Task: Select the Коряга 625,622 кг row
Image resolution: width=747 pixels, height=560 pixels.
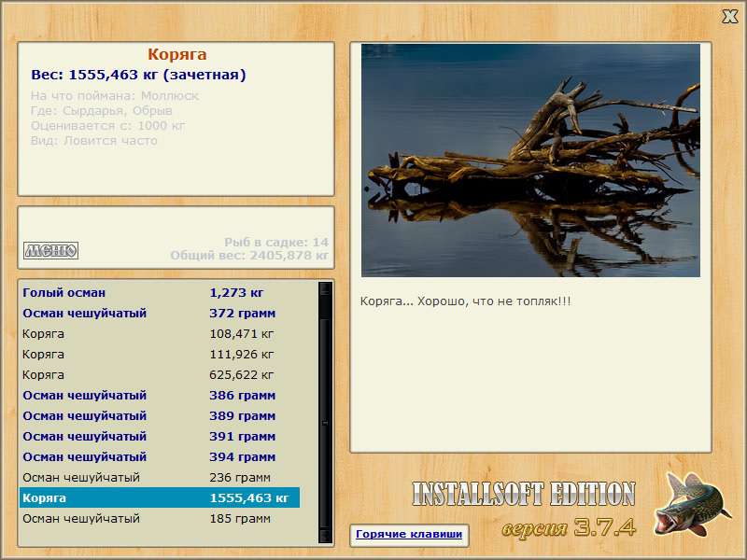Action: (x=160, y=374)
